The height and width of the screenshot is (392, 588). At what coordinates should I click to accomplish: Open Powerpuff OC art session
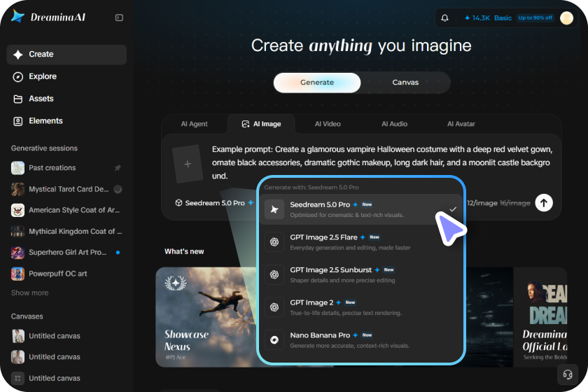coord(66,274)
